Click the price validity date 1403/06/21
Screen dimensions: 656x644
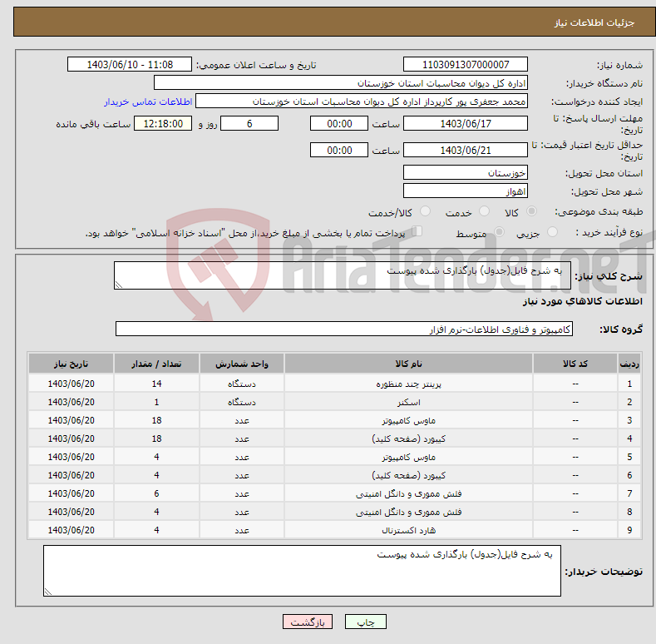466,150
